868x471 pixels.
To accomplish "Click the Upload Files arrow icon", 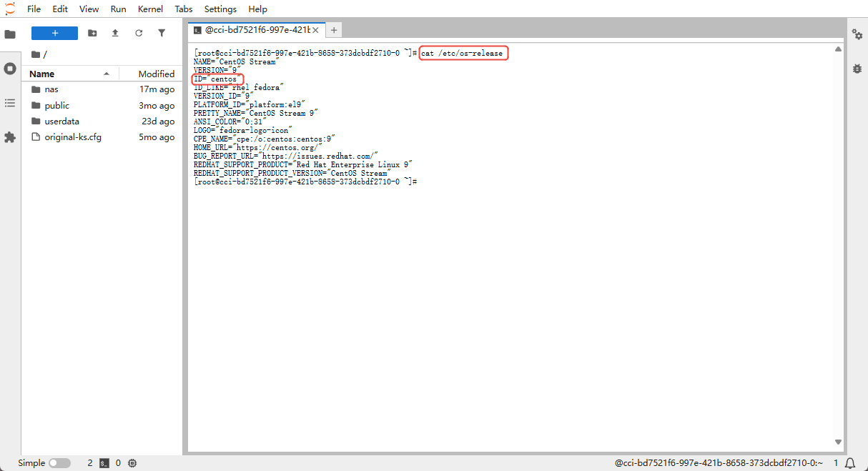I will pos(115,33).
